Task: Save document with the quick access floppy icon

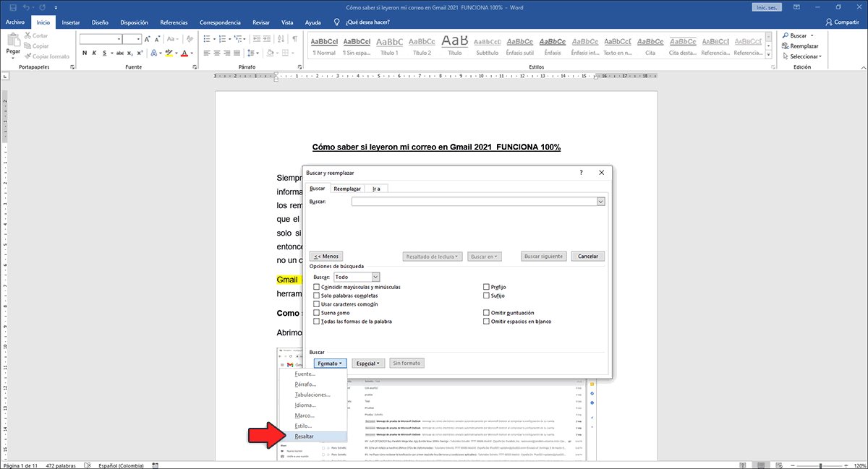Action: (12, 7)
